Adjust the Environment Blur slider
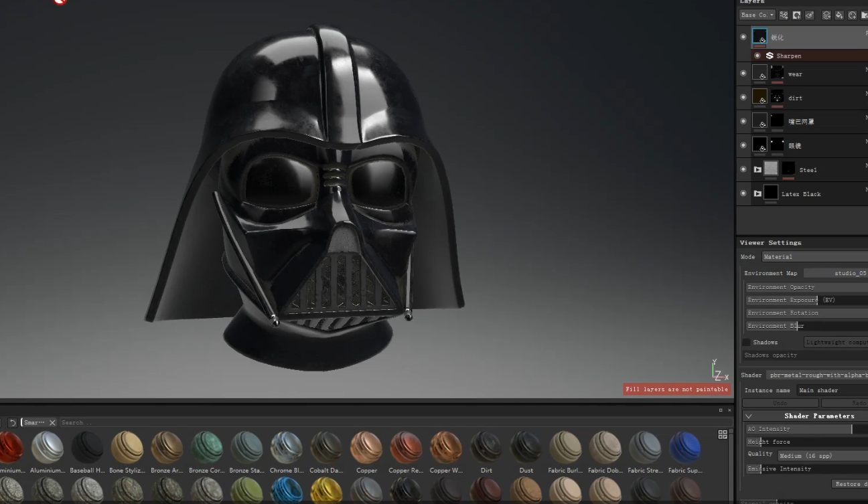 pos(806,326)
